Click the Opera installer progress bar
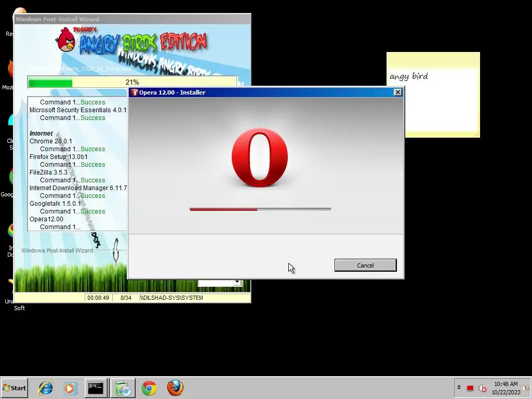Image resolution: width=532 pixels, height=399 pixels. pos(260,209)
